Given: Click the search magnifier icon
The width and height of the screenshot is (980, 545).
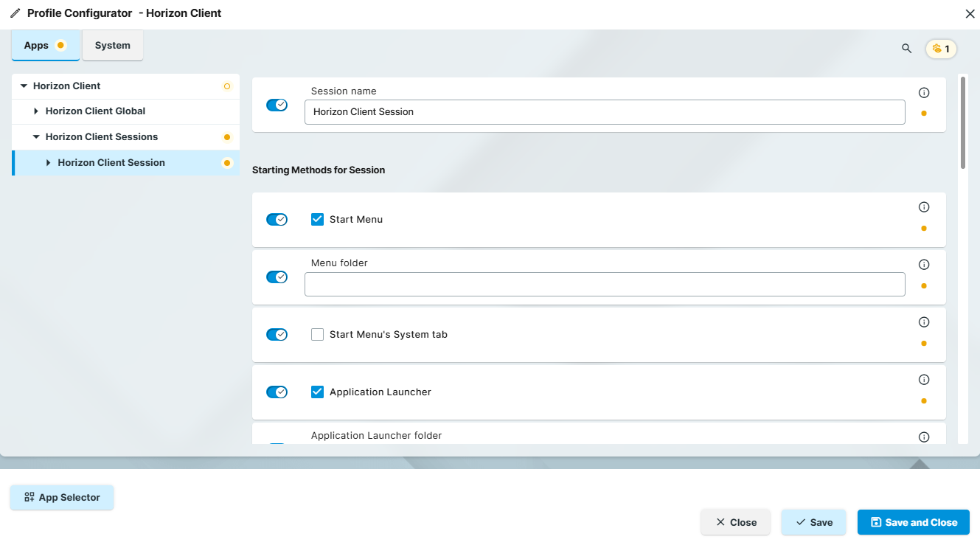Looking at the screenshot, I should click(x=906, y=49).
